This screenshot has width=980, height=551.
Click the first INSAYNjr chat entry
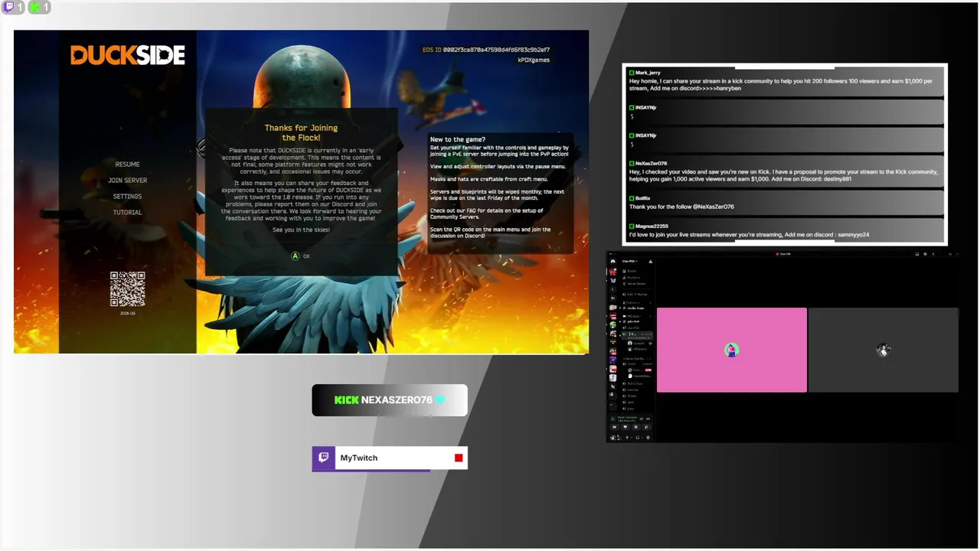coord(785,112)
